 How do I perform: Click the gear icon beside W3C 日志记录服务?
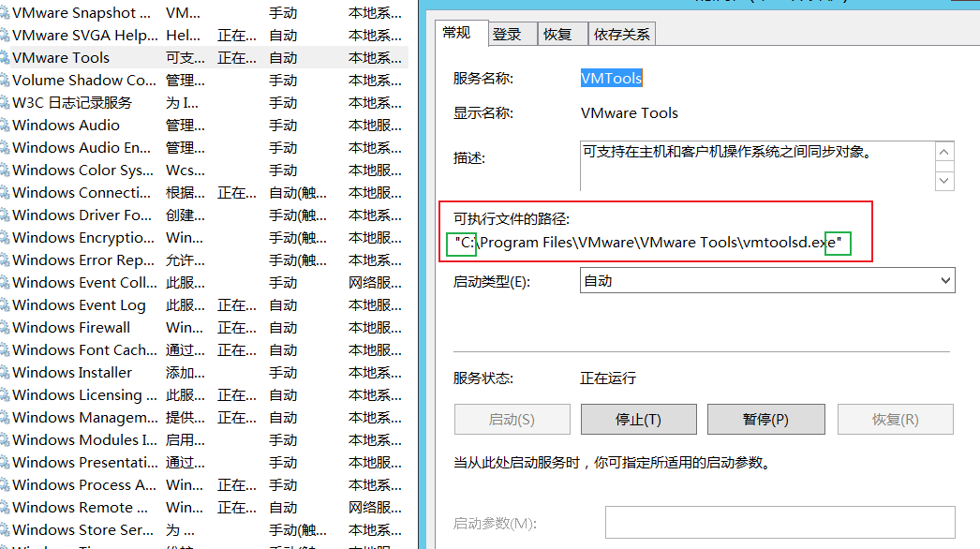click(5, 103)
